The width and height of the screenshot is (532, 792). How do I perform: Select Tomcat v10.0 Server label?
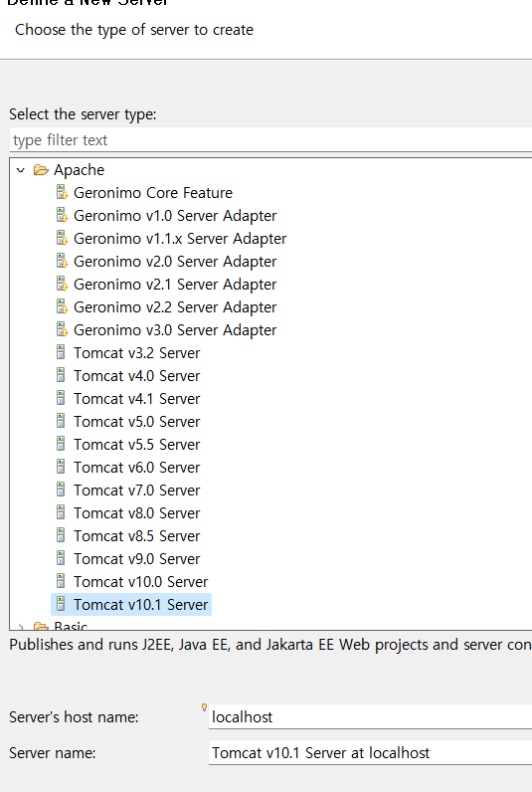point(141,581)
